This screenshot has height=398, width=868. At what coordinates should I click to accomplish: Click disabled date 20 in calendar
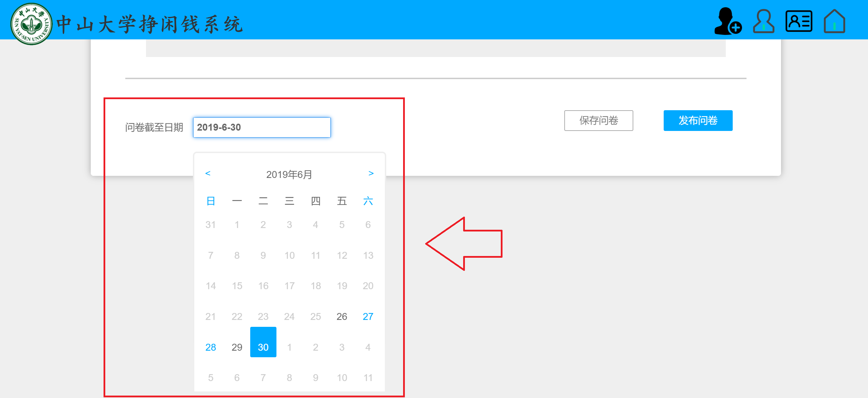coord(368,286)
